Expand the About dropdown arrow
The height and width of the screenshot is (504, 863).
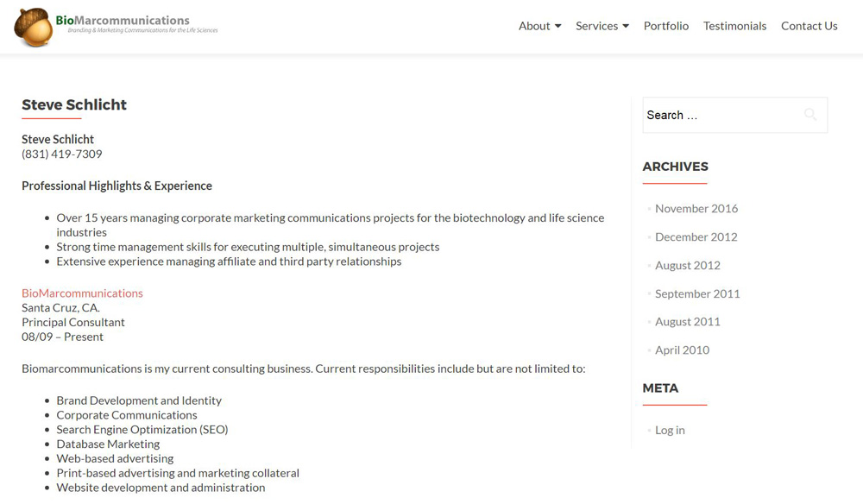click(x=557, y=26)
